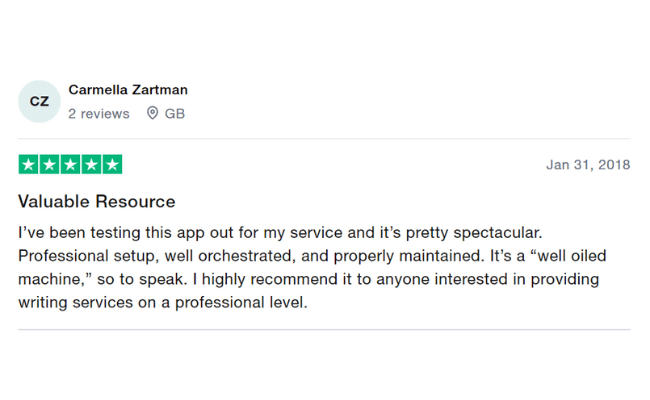Image resolution: width=650 pixels, height=400 pixels.
Task: Click the second green rating star
Action: point(49,165)
